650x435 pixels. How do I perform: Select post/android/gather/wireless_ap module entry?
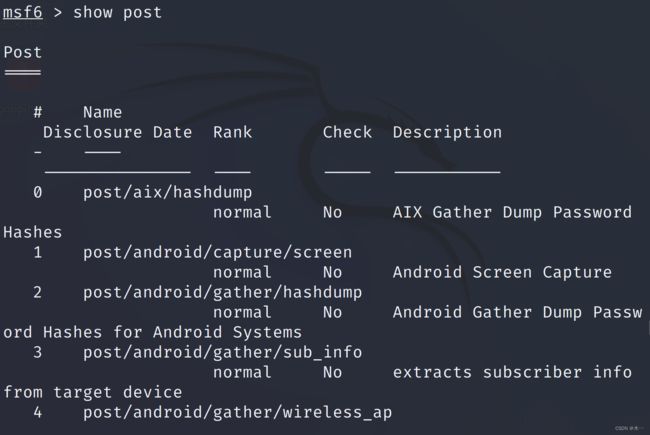[238, 413]
